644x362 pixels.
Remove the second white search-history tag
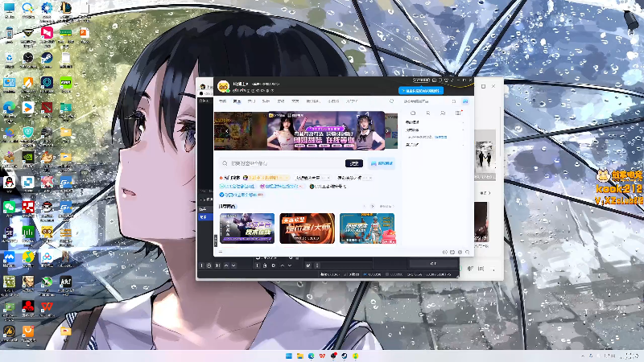370,178
